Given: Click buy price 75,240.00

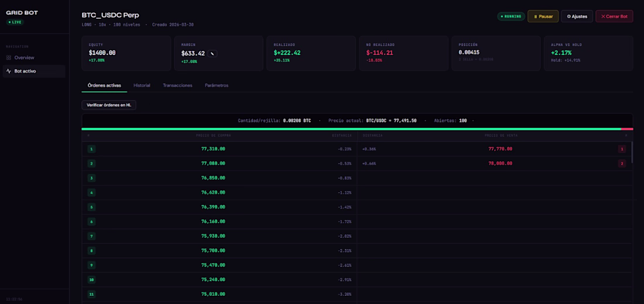Looking at the screenshot, I should click(213, 280).
